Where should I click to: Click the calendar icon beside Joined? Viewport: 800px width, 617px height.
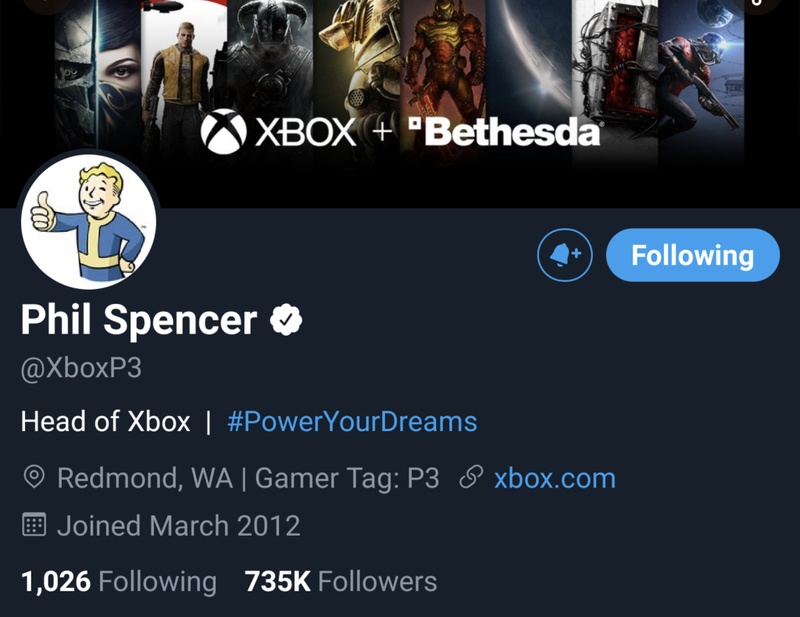[x=33, y=525]
